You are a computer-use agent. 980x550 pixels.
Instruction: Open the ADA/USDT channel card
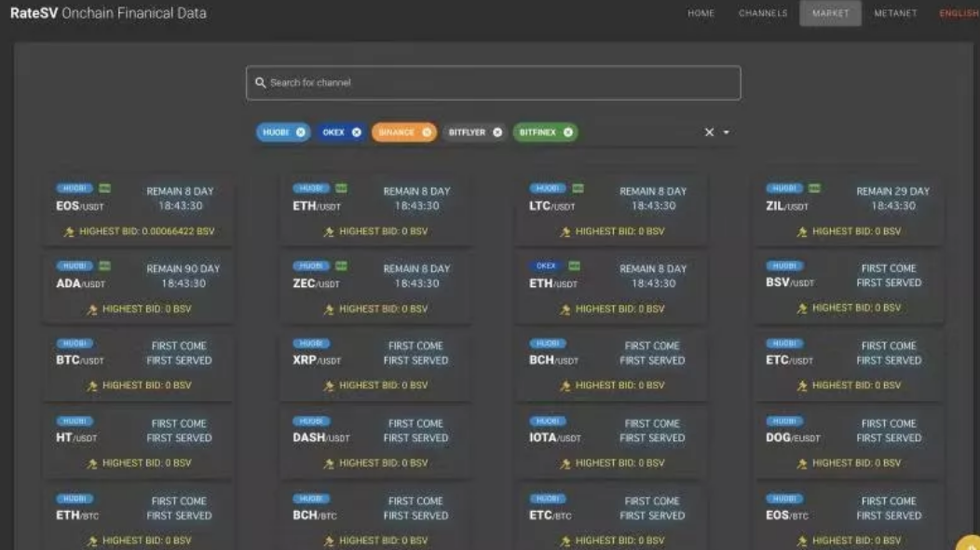(x=138, y=288)
